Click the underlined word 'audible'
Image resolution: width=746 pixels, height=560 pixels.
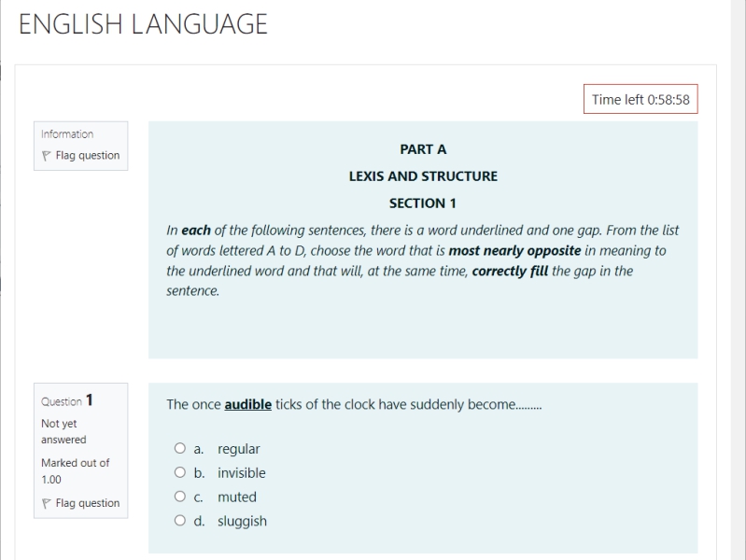[247, 404]
